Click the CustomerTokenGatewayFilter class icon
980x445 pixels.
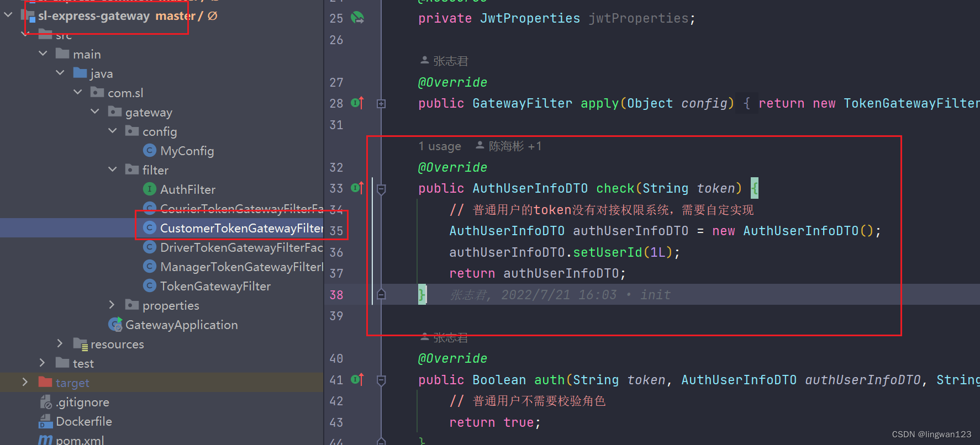click(150, 227)
